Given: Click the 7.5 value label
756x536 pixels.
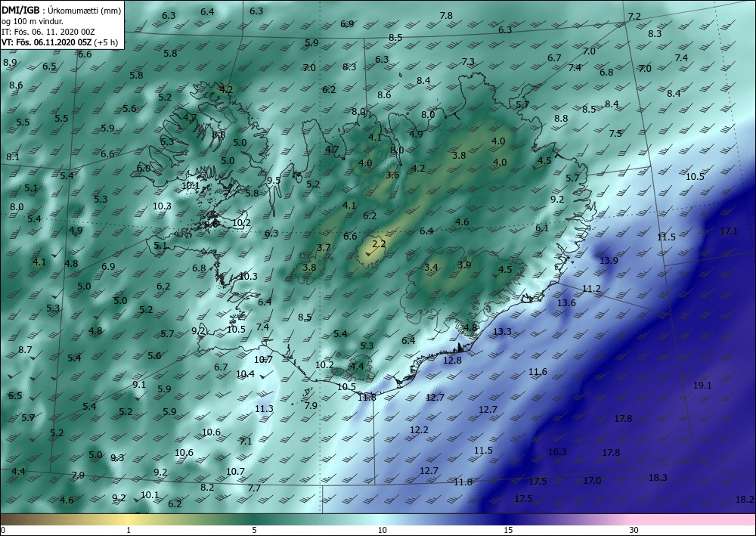Looking at the screenshot, I should pos(615,134).
